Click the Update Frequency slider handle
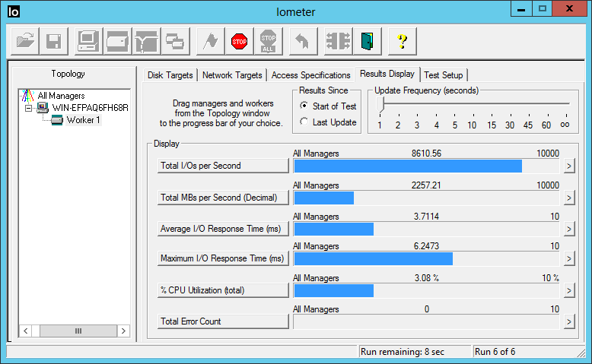 coord(380,104)
